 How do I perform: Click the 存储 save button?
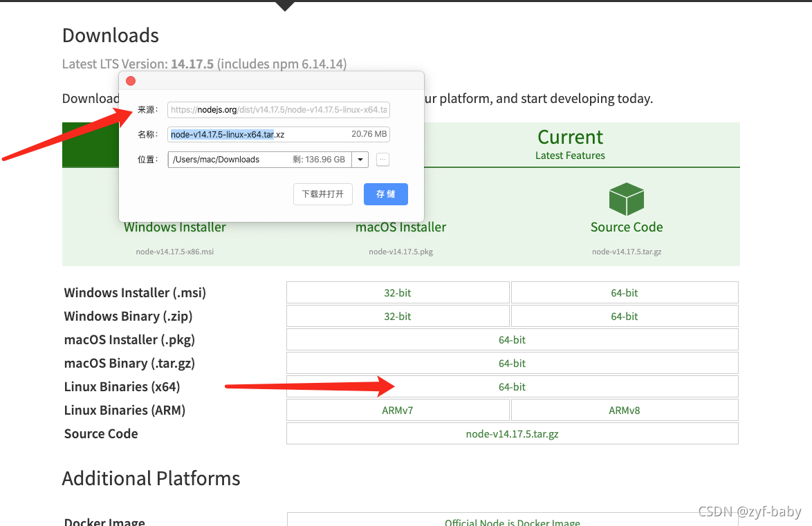click(386, 194)
